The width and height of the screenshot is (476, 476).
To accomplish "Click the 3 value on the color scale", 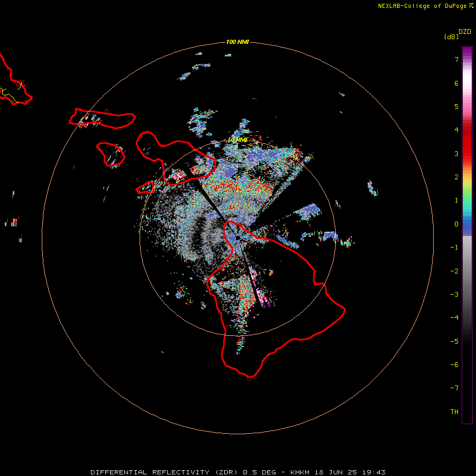I will tap(456, 153).
